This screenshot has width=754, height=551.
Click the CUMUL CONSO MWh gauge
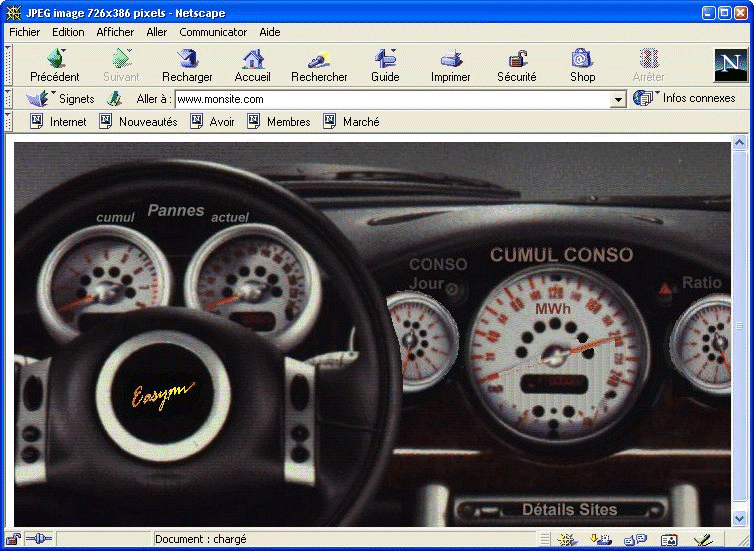[557, 354]
